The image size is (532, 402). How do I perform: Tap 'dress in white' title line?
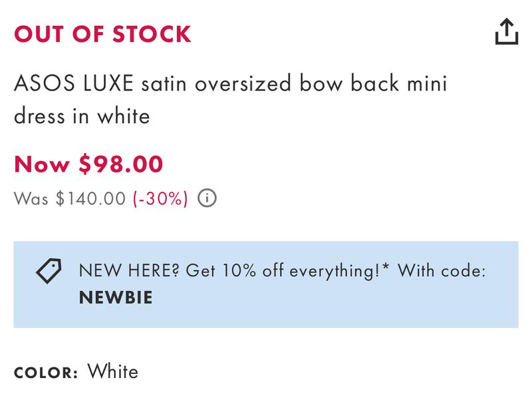(82, 116)
